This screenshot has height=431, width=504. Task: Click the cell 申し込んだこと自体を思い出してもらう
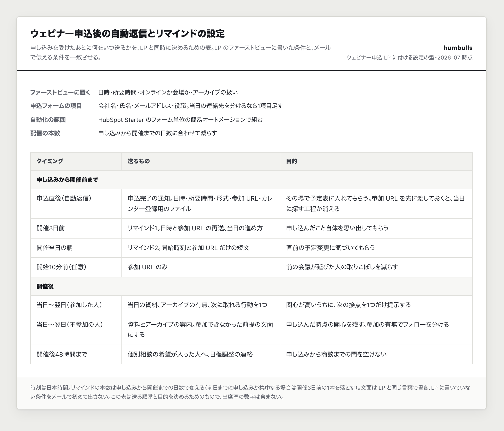pos(376,228)
